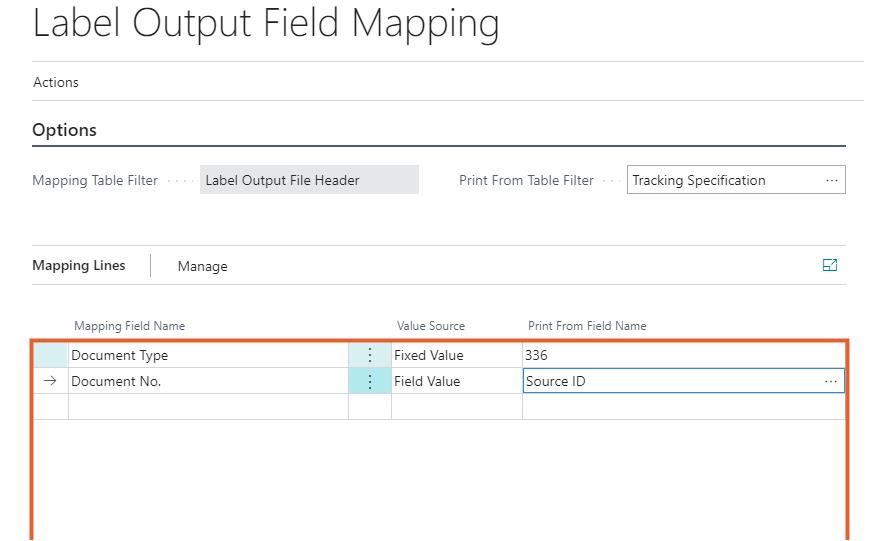Click the Mapping Lines section title
Viewport: 878px width, 541px height.
pyautogui.click(x=79, y=266)
